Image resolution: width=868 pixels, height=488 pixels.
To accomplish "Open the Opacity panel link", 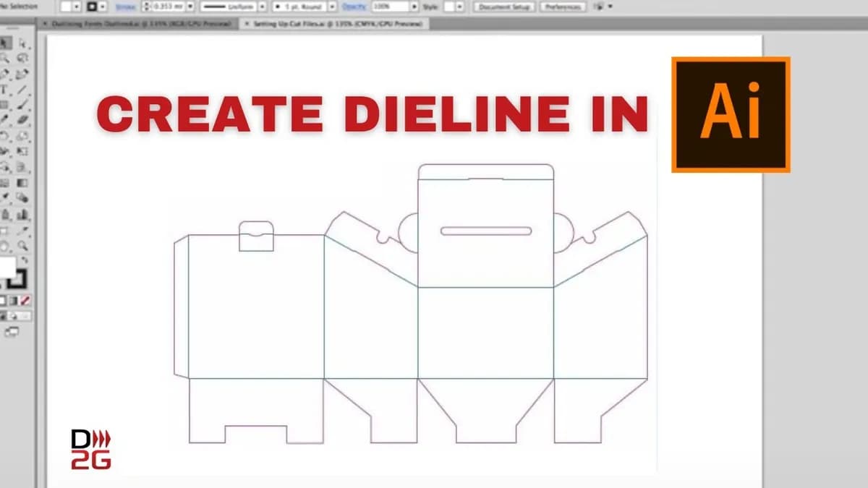I will [x=355, y=7].
